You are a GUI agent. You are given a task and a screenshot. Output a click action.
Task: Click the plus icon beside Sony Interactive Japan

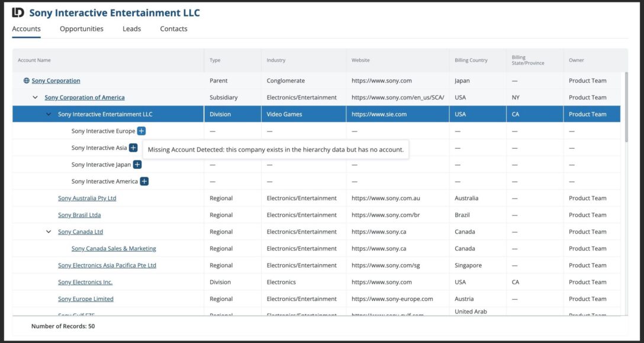point(137,164)
